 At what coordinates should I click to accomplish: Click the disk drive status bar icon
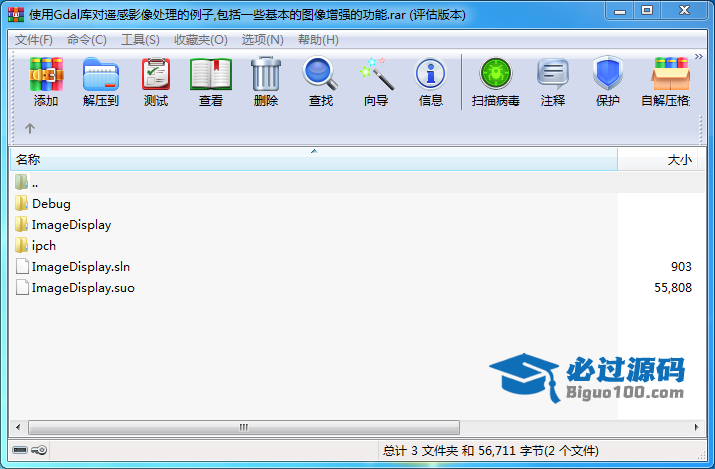pos(20,450)
